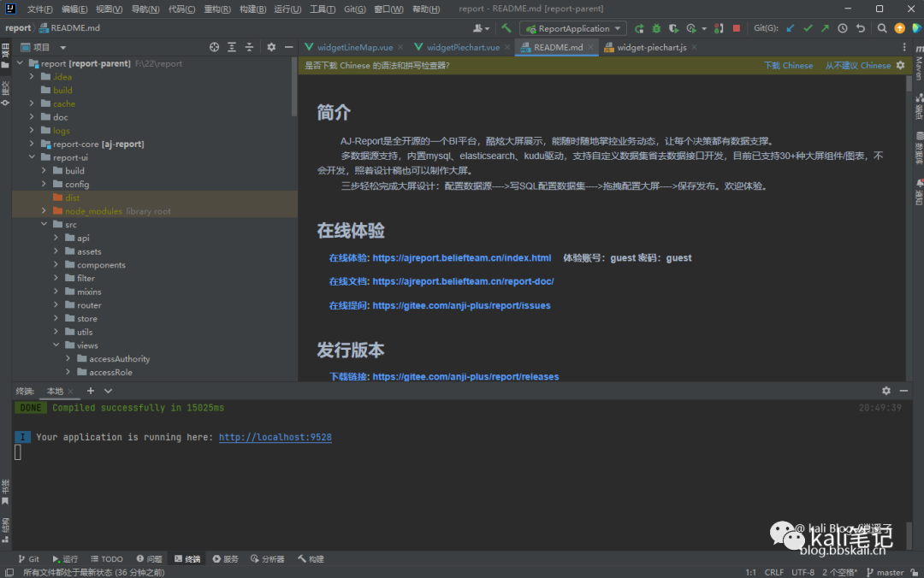Click Expand All icon in project panel

[x=232, y=47]
